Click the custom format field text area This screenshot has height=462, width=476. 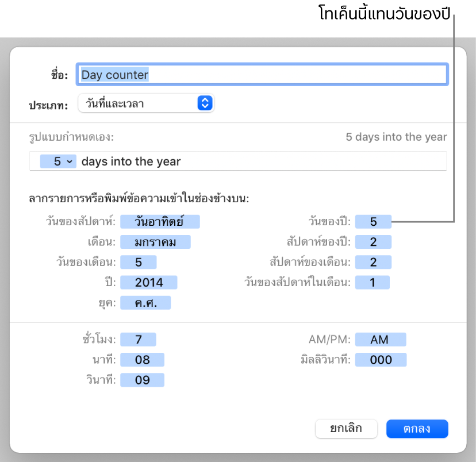pos(237,161)
